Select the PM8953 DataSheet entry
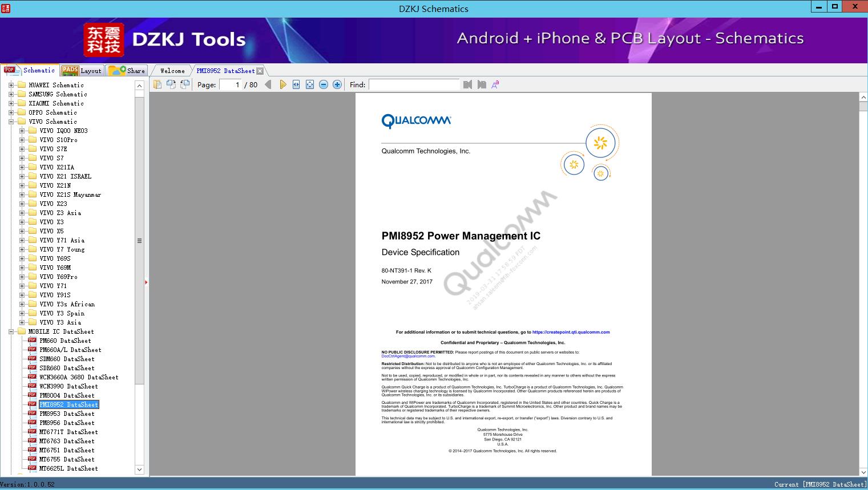The image size is (868, 490). click(x=67, y=414)
